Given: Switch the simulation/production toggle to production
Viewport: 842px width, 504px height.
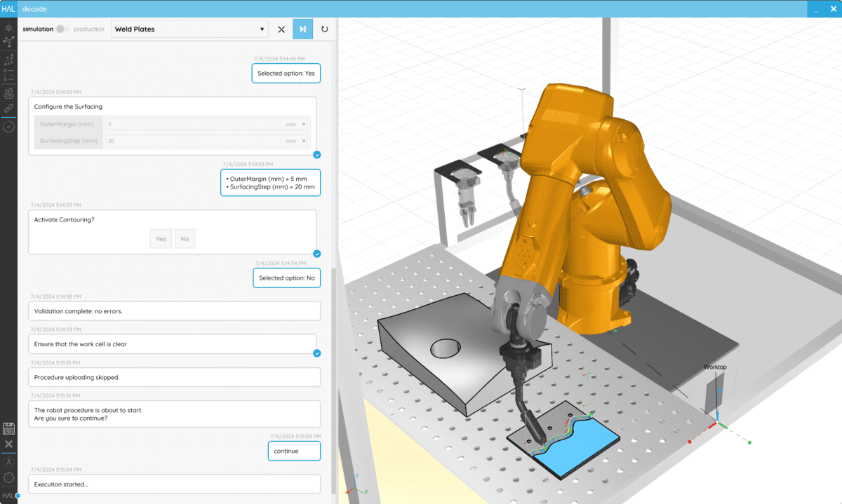Looking at the screenshot, I should click(61, 29).
